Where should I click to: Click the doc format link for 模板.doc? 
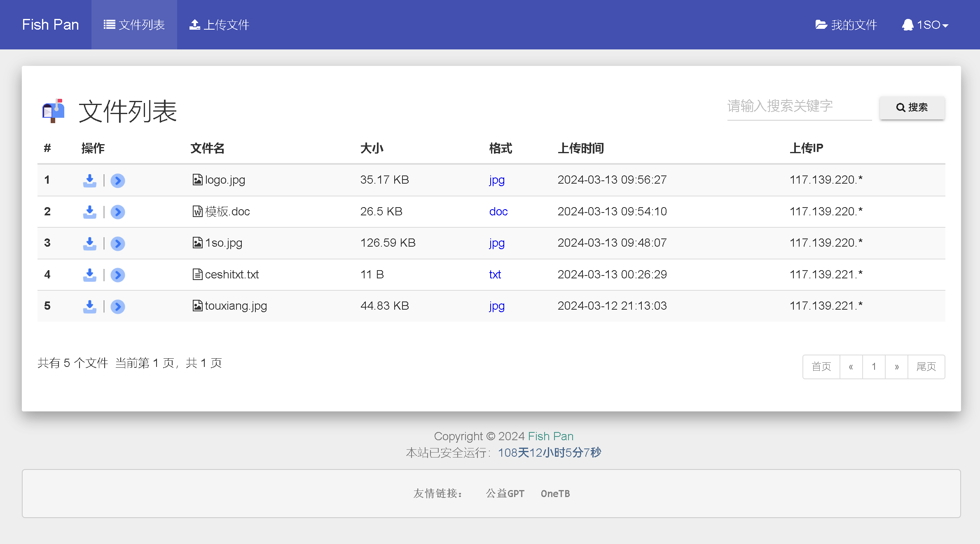498,211
